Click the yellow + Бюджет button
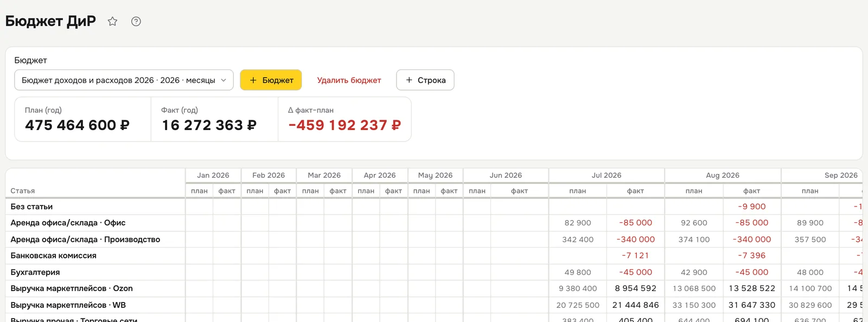 click(x=271, y=80)
